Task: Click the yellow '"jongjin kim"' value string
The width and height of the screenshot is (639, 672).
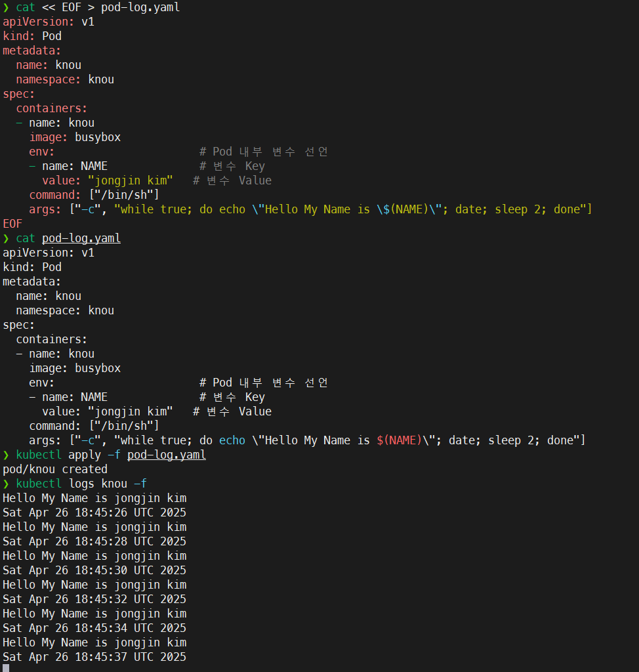Action: click(x=131, y=180)
